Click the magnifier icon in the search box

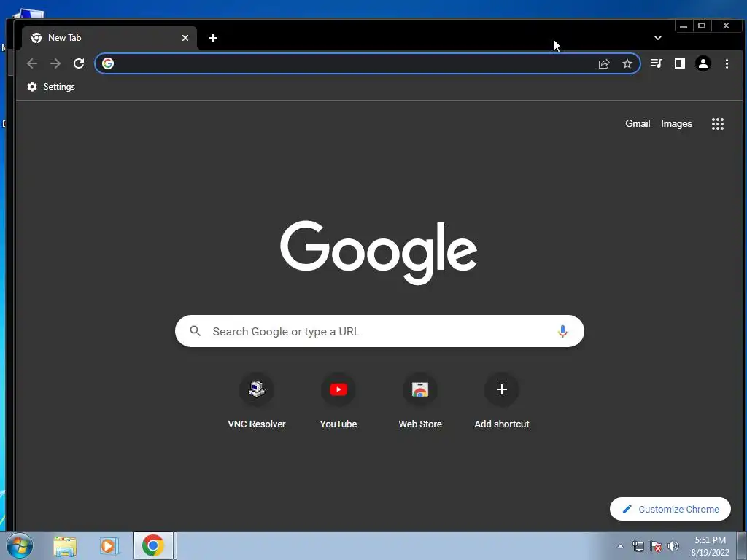(x=196, y=331)
